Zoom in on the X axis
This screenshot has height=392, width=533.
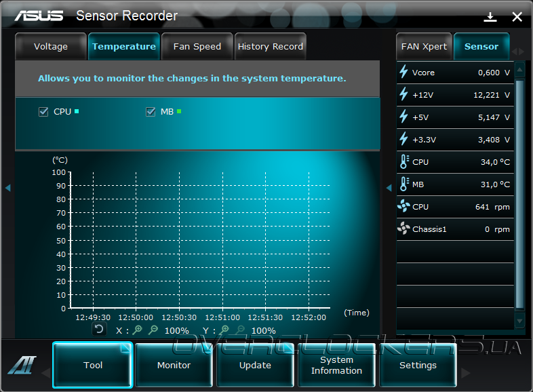tap(138, 330)
